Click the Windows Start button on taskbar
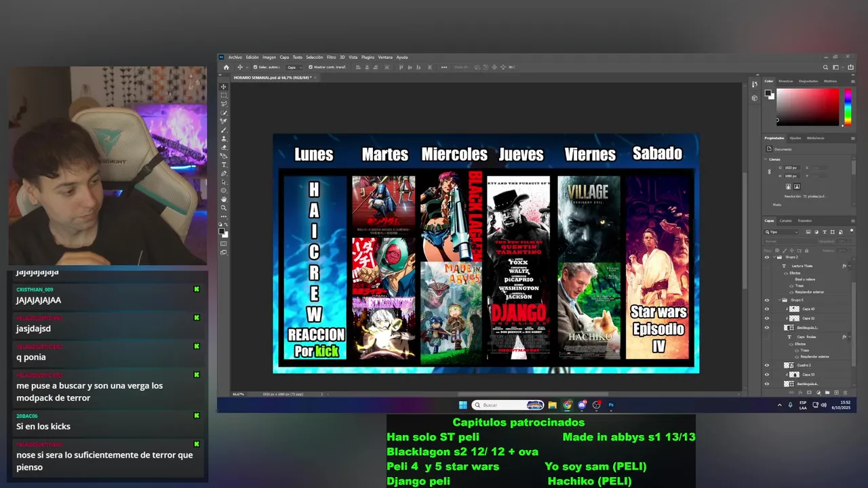This screenshot has width=868, height=488. (462, 405)
